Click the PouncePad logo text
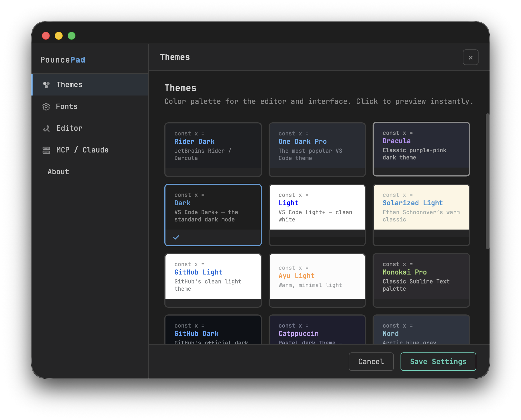Viewport: 521px width, 420px height. click(x=63, y=60)
